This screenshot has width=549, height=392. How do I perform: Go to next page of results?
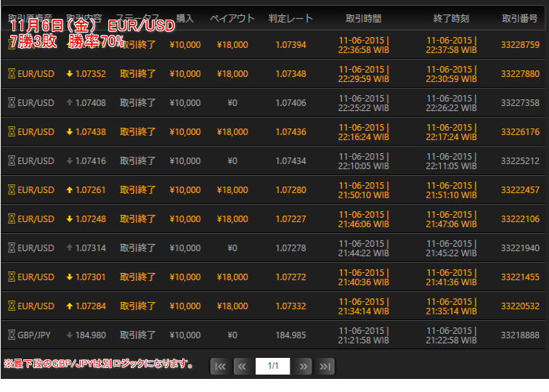pos(304,367)
